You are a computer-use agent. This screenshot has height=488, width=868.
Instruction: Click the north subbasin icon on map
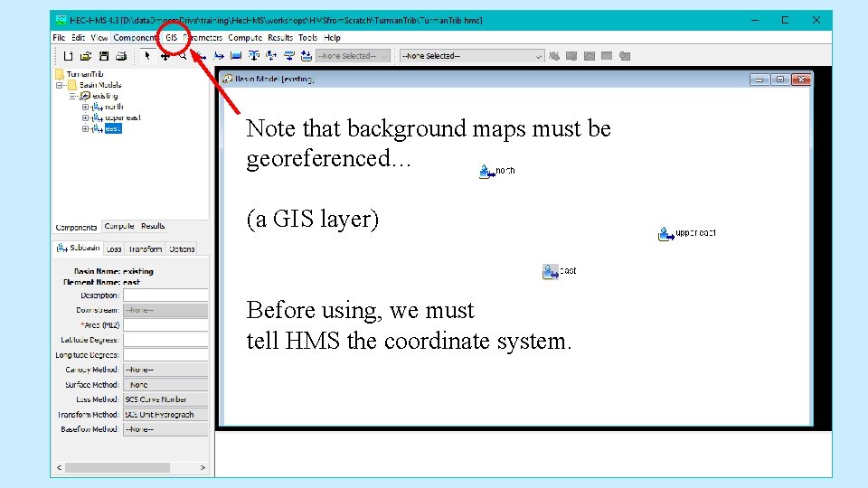point(486,172)
